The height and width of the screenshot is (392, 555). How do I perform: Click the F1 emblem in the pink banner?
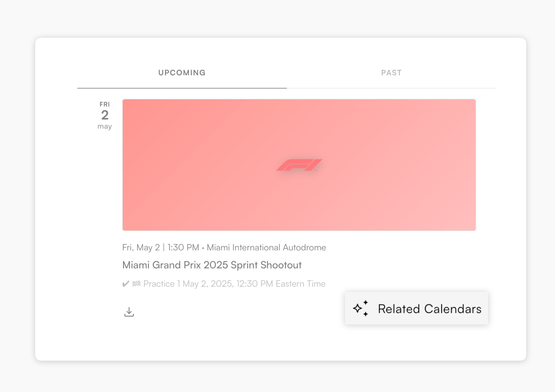(x=299, y=164)
